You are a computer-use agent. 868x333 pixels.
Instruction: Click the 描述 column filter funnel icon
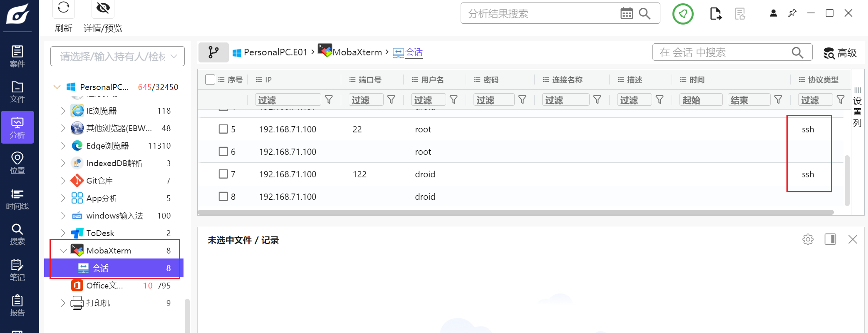660,100
